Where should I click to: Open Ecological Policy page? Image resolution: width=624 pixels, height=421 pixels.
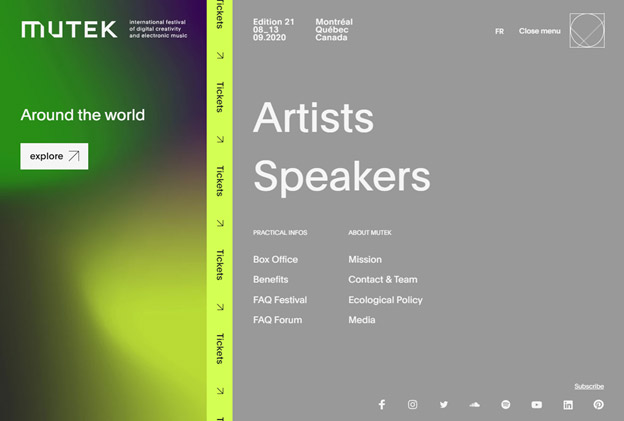[x=385, y=300]
